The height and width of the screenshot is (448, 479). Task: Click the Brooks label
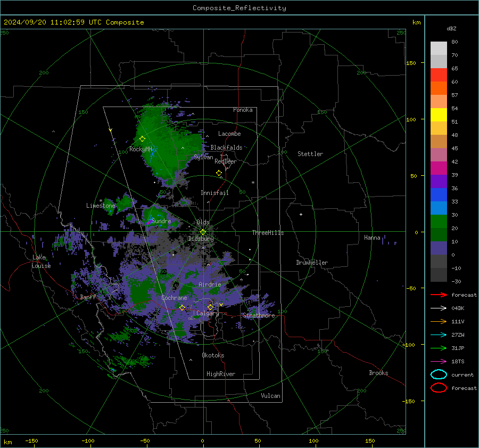[x=378, y=373]
